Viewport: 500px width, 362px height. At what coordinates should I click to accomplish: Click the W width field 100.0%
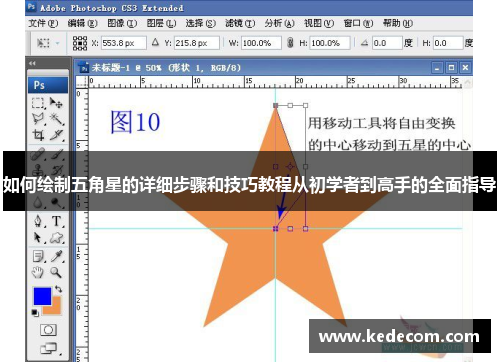pos(261,43)
